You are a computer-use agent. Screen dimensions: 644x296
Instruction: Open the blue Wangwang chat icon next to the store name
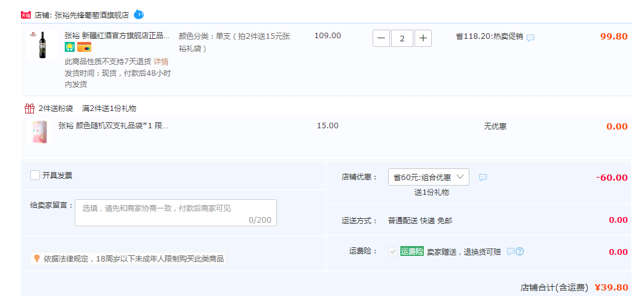[x=139, y=15]
